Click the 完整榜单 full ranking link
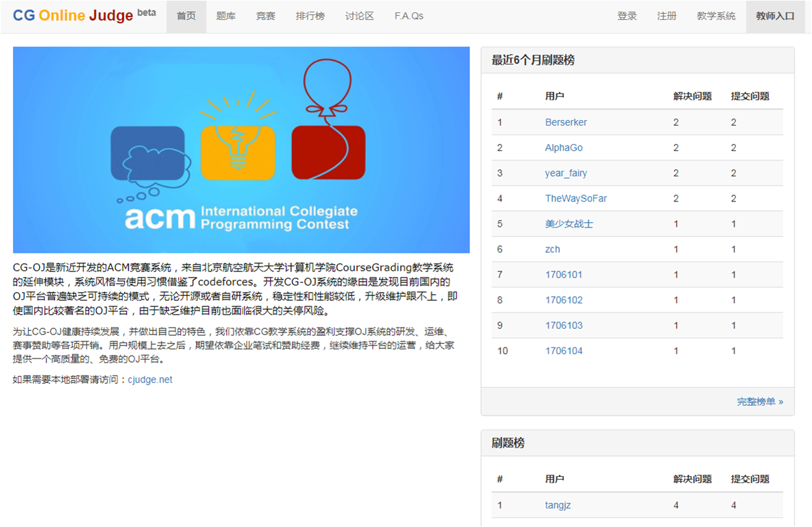This screenshot has height=527, width=812. pyautogui.click(x=760, y=402)
